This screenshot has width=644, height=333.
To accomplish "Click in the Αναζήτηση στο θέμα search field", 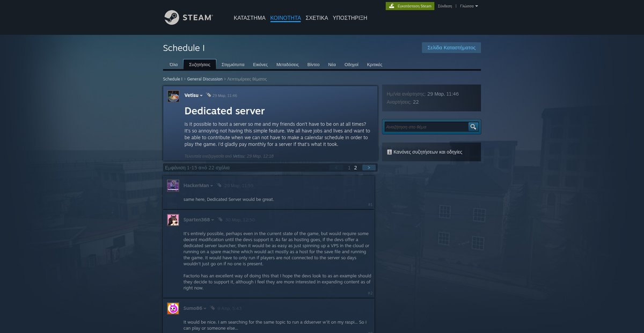I will pyautogui.click(x=426, y=127).
